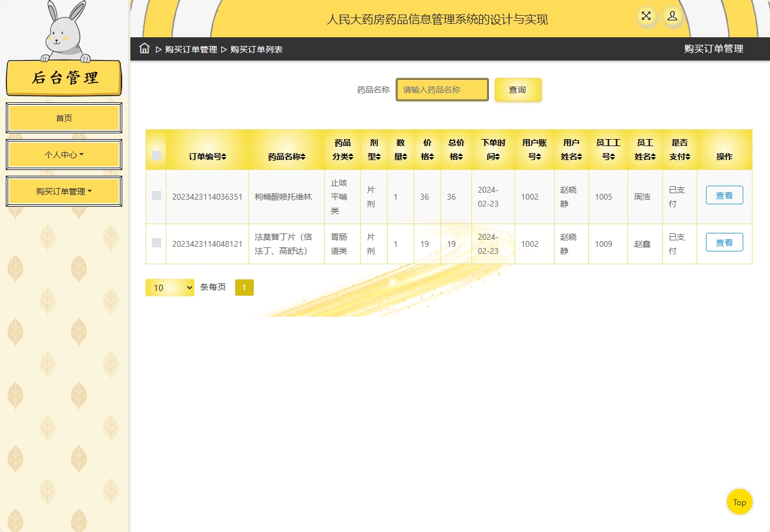
Task: Sort table by 药品名称 column
Action: point(286,157)
